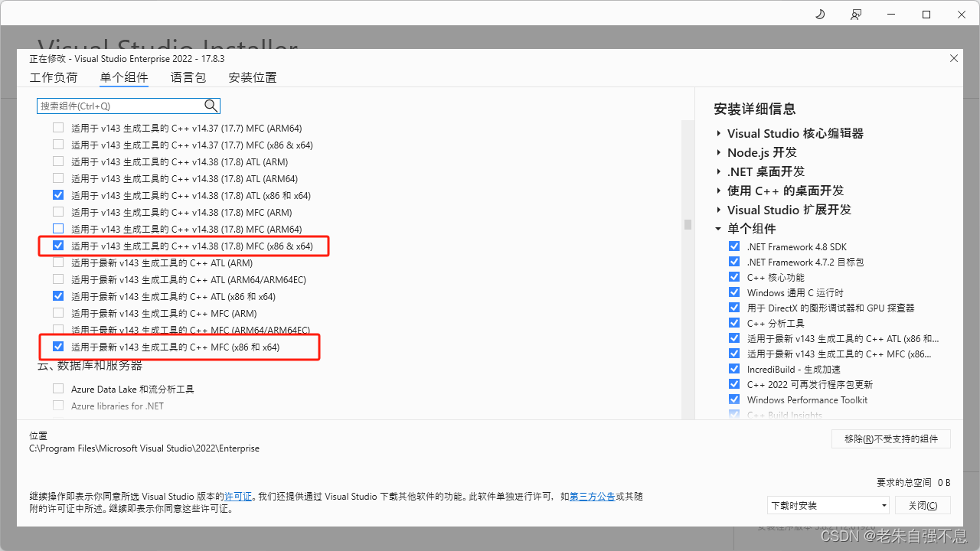Uncheck C++ ATL (x86 和...) in details panel
The width and height of the screenshot is (980, 551).
(x=735, y=338)
